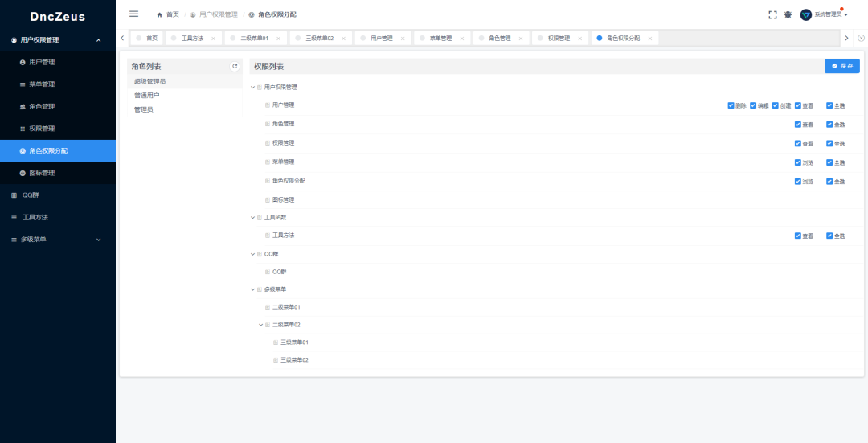Toggle fullscreen mode icon in header
868x443 pixels.
(772, 14)
